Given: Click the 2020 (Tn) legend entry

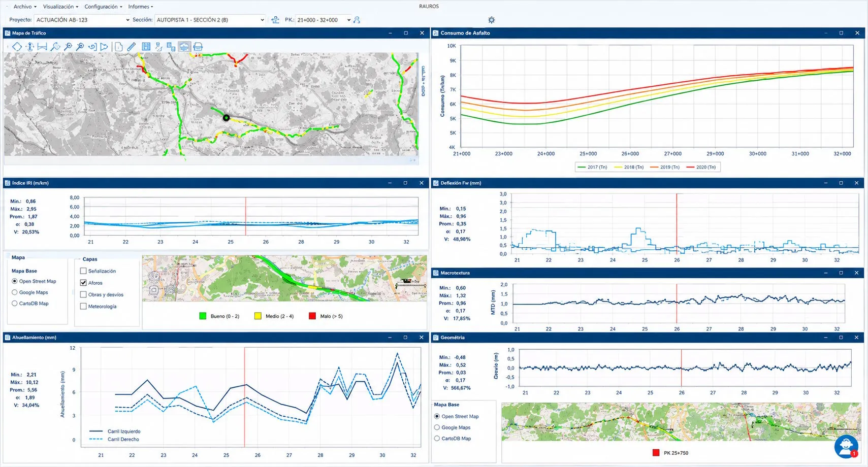Looking at the screenshot, I should (x=701, y=167).
